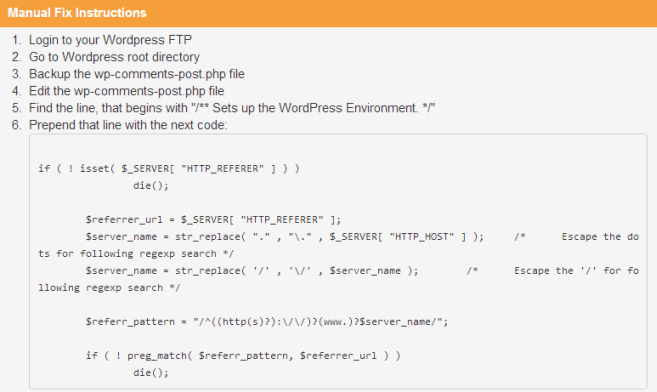657x392 pixels.
Task: Click the first 'die();' code line
Action: coord(151,186)
